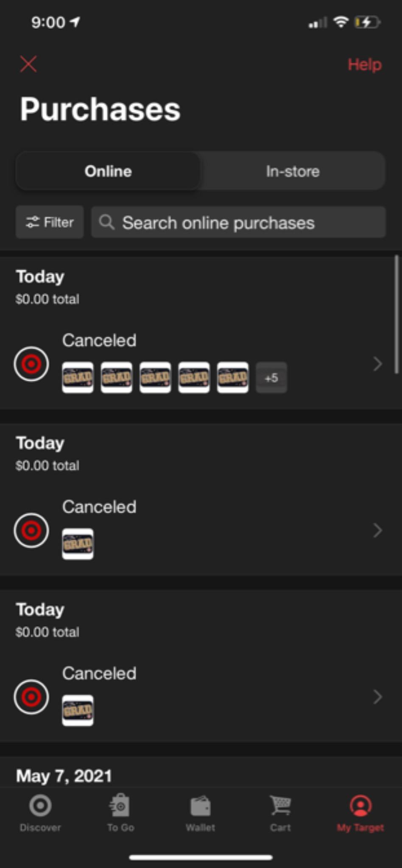Click the vertical scrollbar indicator
The width and height of the screenshot is (402, 868).
pyautogui.click(x=396, y=314)
